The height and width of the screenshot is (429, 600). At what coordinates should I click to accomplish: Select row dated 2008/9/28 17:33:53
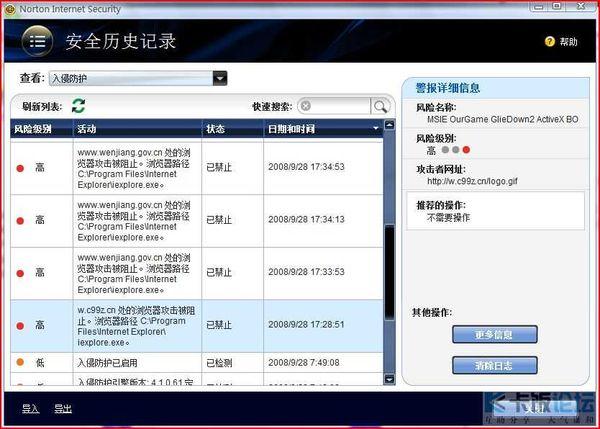[x=197, y=273]
